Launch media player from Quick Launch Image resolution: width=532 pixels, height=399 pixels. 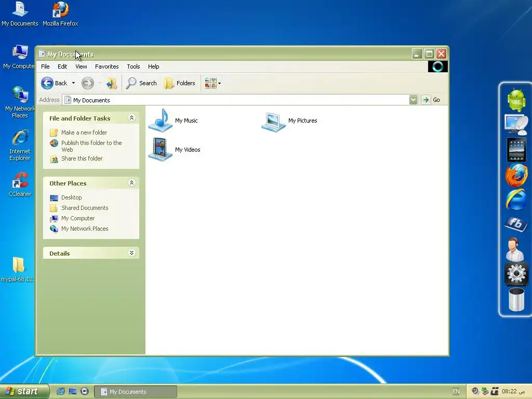tap(85, 391)
